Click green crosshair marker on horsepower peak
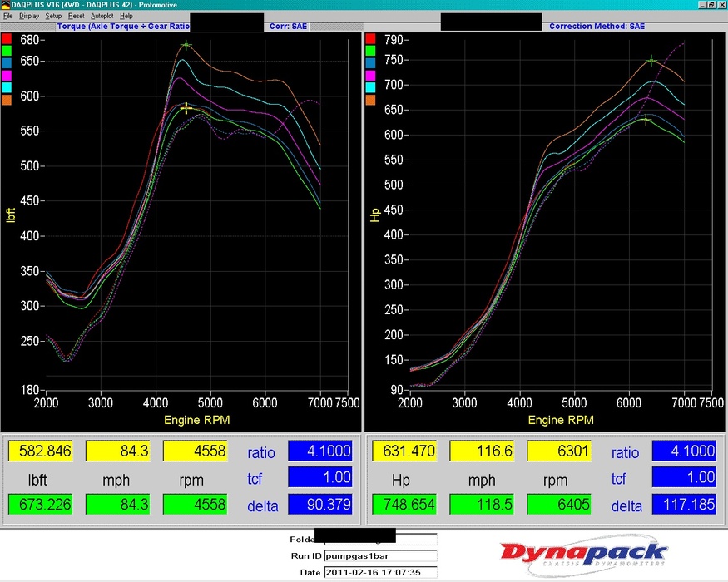 (x=651, y=60)
